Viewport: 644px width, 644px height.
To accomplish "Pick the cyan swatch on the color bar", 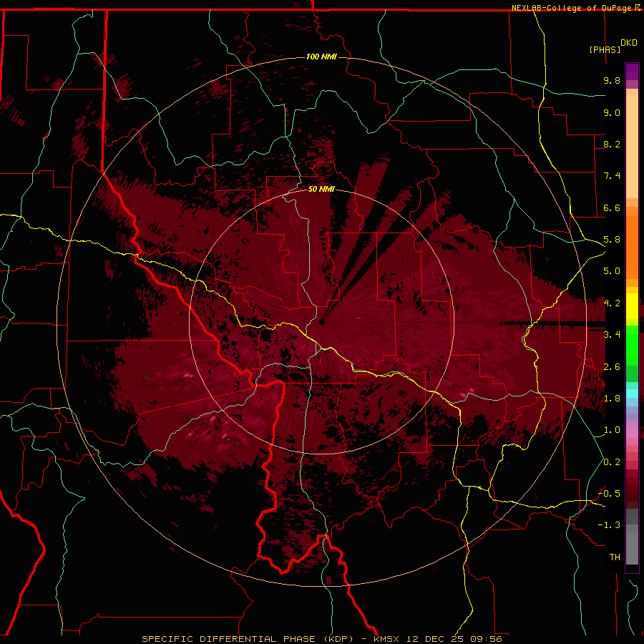I will click(632, 394).
